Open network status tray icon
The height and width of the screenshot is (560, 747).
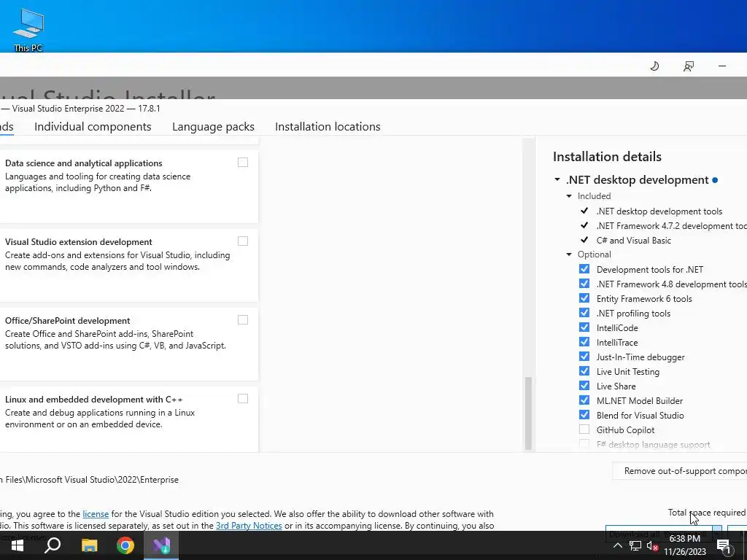pos(635,545)
